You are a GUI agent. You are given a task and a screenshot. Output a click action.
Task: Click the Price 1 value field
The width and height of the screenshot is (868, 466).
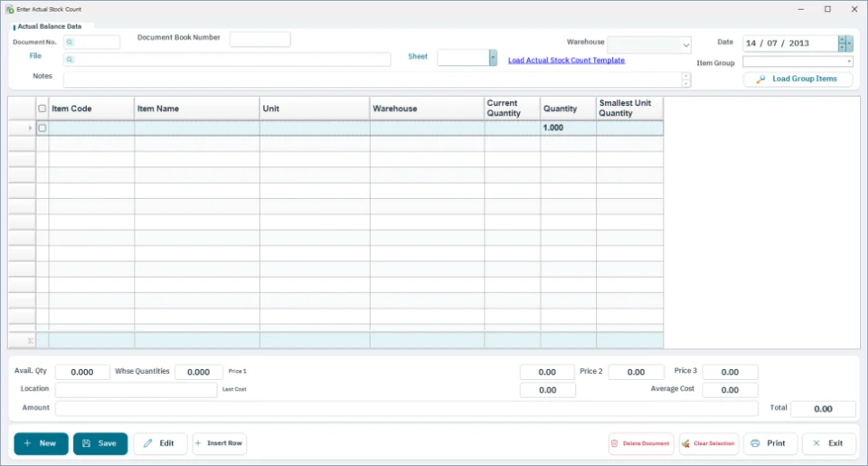tap(548, 372)
